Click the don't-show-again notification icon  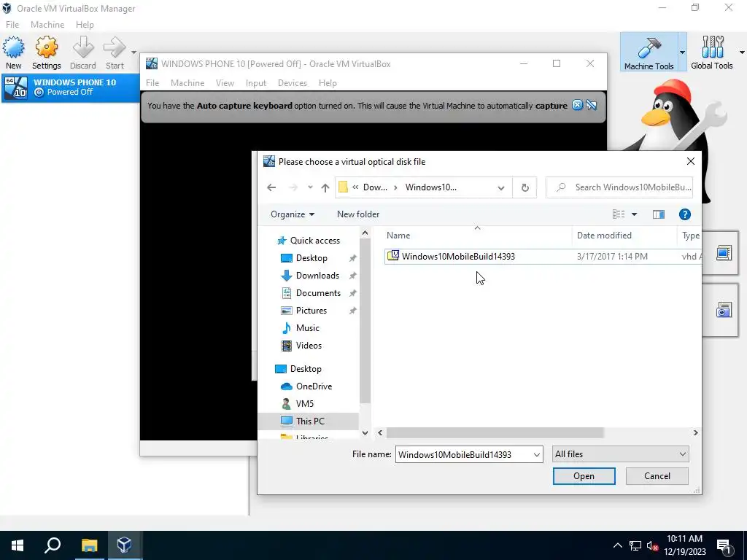(591, 105)
